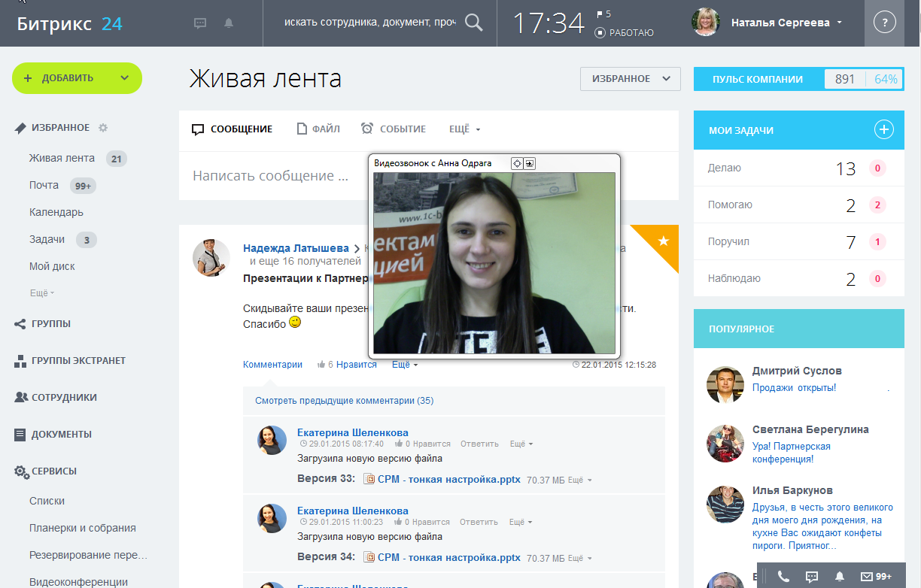The image size is (921, 588).
Task: Expand the Добавить green button menu
Action: click(125, 78)
